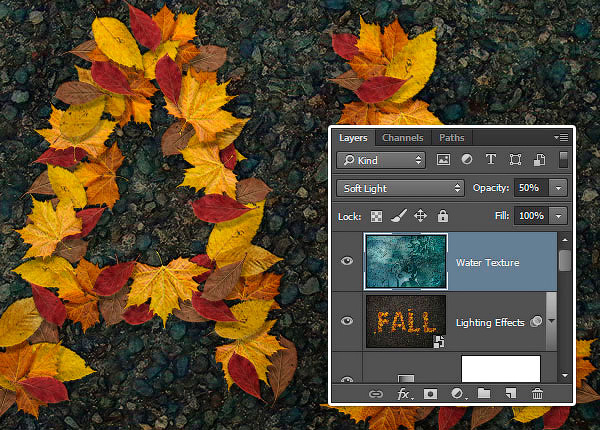The image size is (600, 430).
Task: Click the smart filters icon on Lighting Effects
Action: click(x=536, y=321)
